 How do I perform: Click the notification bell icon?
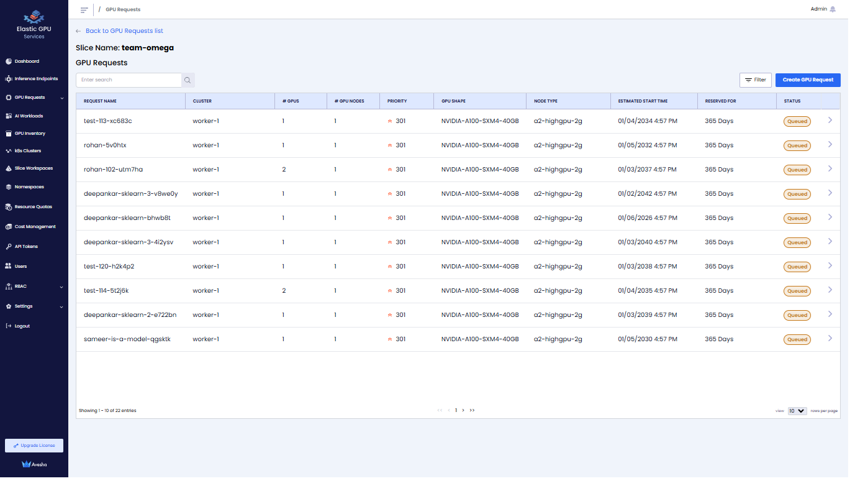tap(833, 9)
